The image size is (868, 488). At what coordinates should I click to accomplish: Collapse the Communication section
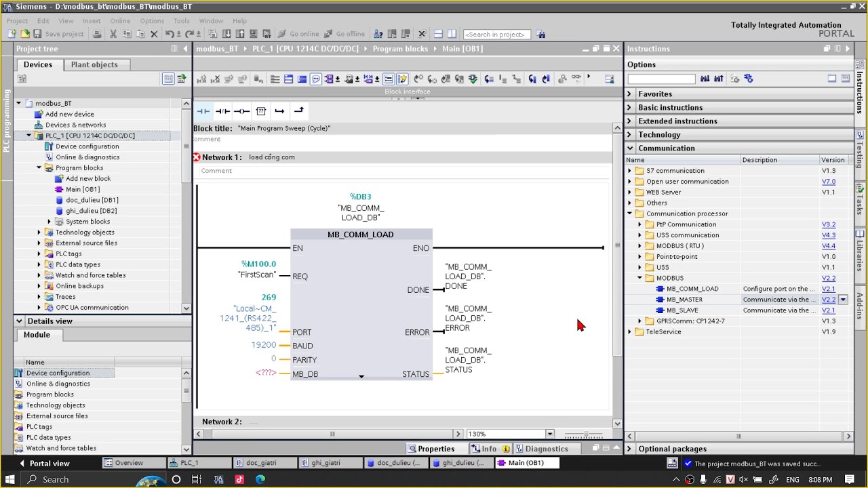629,148
